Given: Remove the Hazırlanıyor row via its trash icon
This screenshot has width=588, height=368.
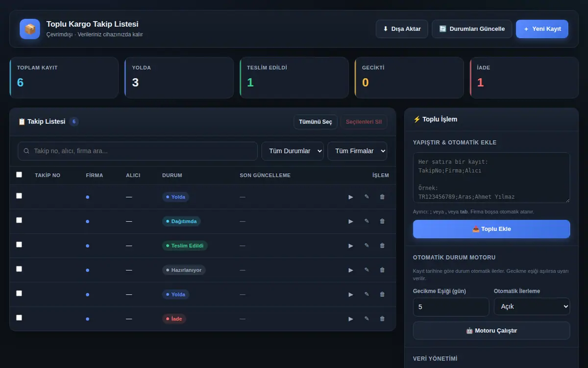Looking at the screenshot, I should [382, 270].
